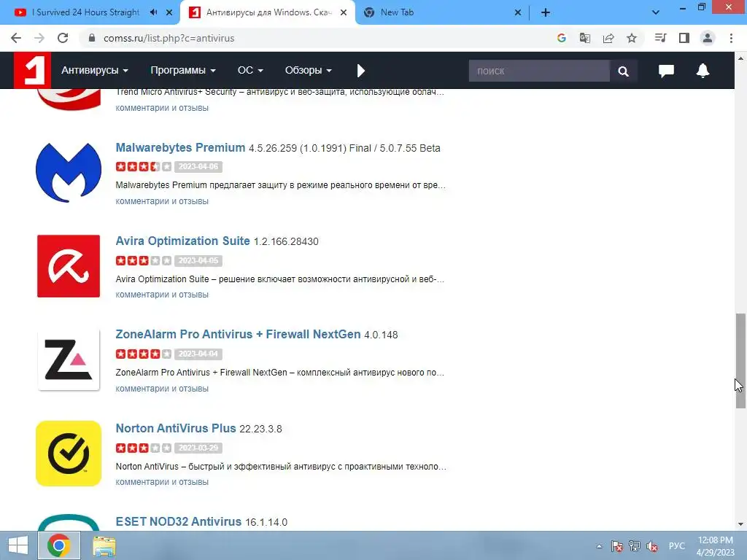This screenshot has width=747, height=560.
Task: Click the ZoneAlarm Z logo
Action: click(69, 359)
